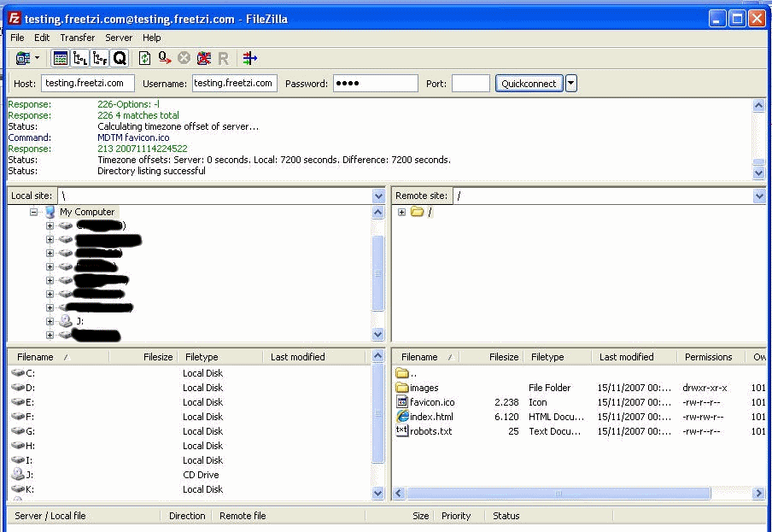The image size is (772, 532).
Task: Select the G: local disk icon
Action: (18, 431)
